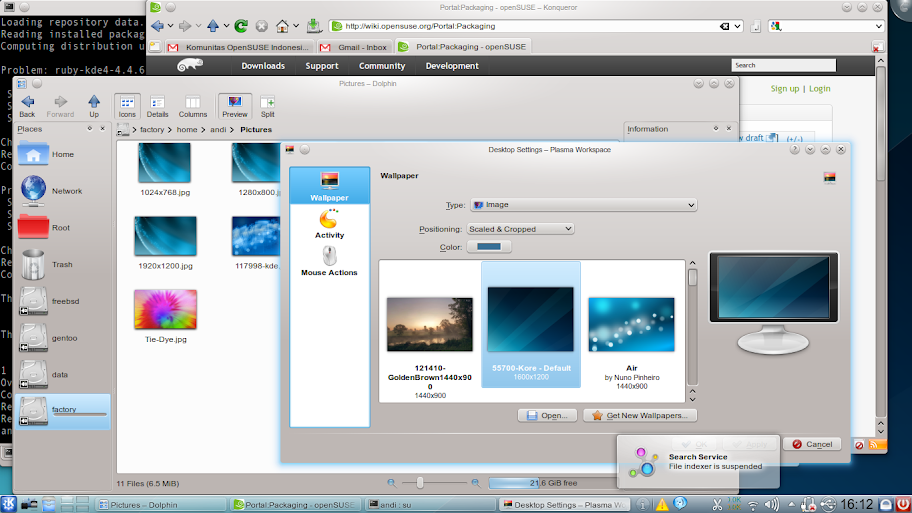Open KDE kickoff application launcher
Image resolution: width=912 pixels, height=513 pixels.
pyautogui.click(x=9, y=504)
